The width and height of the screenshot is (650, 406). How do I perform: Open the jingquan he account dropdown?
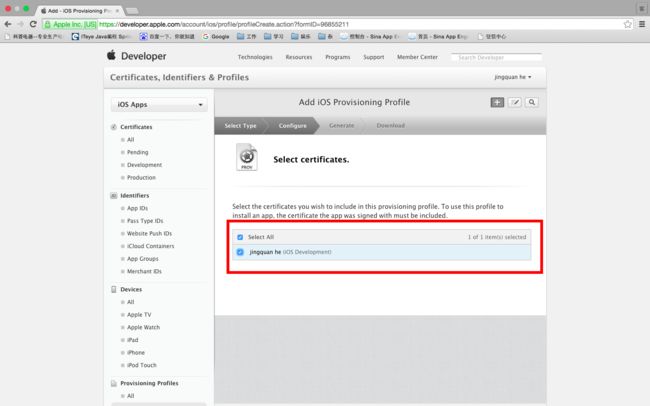[513, 77]
